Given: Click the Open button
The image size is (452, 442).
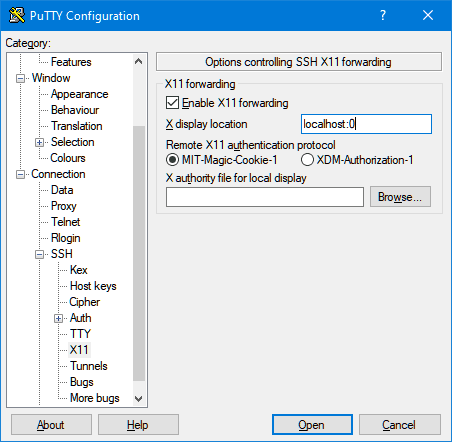Looking at the screenshot, I should (312, 425).
